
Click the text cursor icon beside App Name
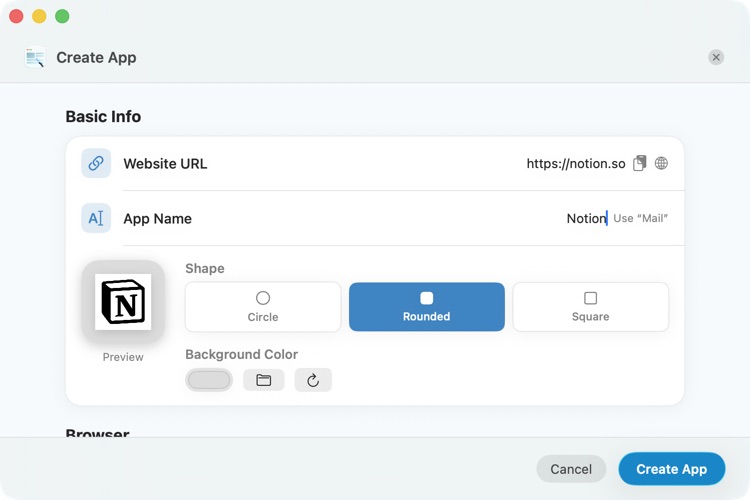point(96,218)
